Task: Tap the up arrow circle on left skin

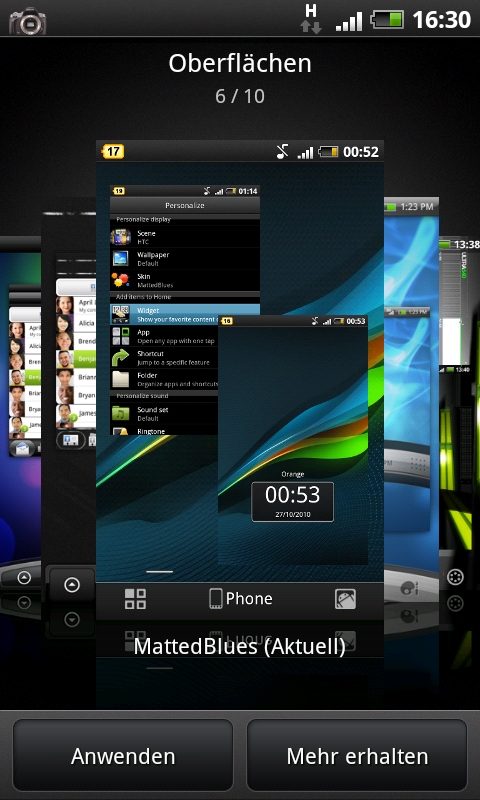Action: [72, 585]
